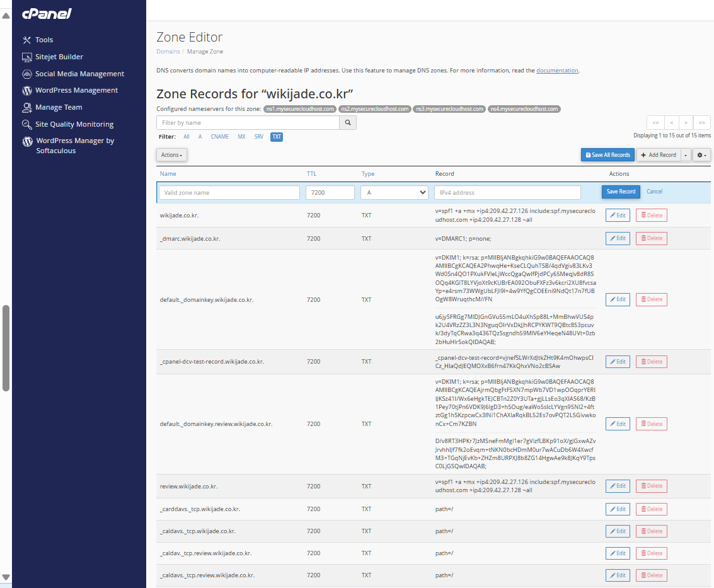
Task: Open Sitejet Builder in sidebar
Action: 52,57
